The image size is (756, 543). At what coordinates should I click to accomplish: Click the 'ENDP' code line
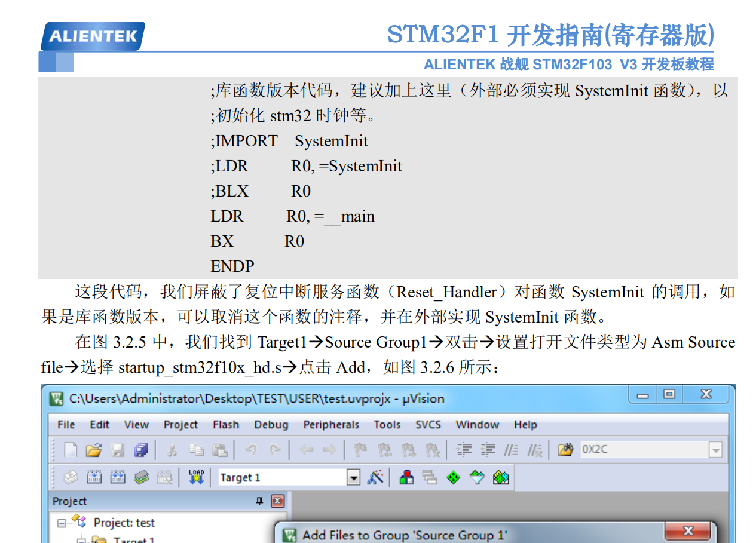pyautogui.click(x=232, y=266)
